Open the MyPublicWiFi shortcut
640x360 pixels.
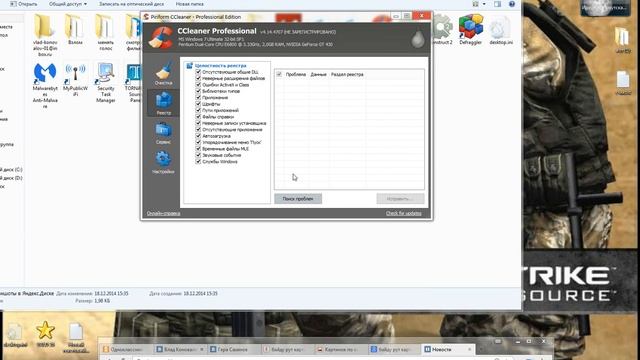tap(75, 80)
